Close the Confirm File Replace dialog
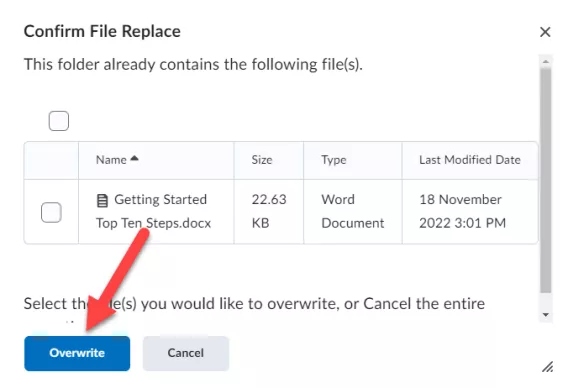568x388 pixels. 545,32
